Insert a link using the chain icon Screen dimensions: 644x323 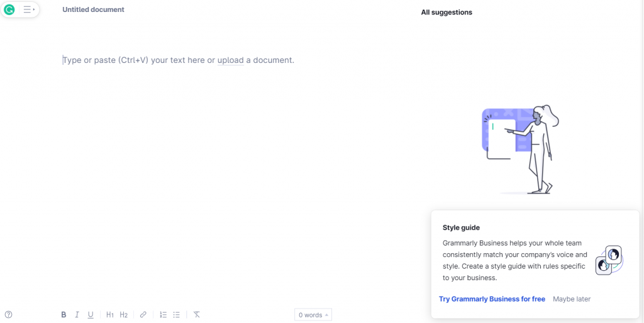pos(143,315)
